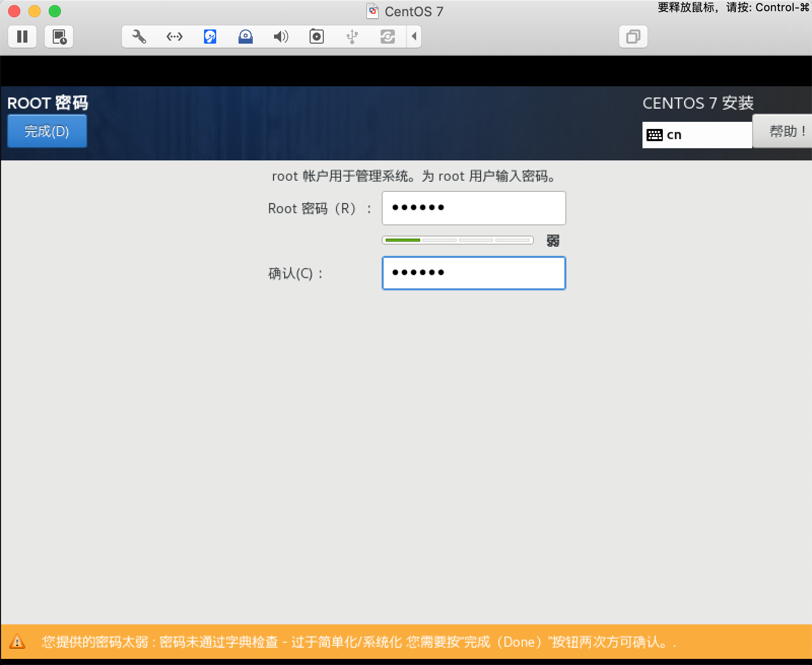Click the 帮助! help button

[x=783, y=131]
